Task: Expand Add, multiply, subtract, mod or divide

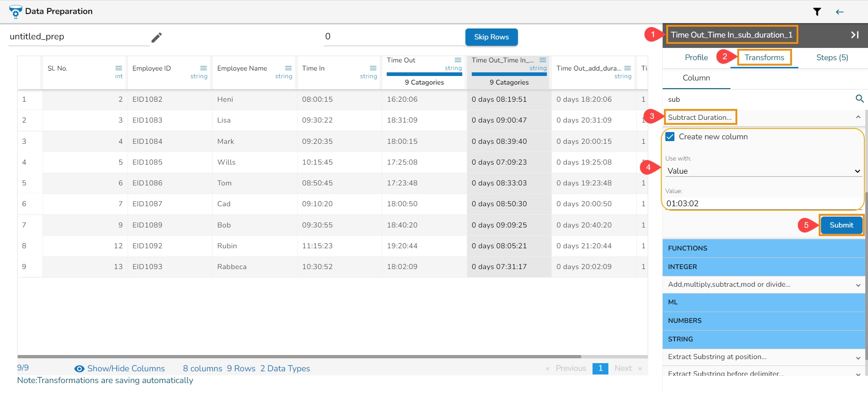Action: click(858, 285)
